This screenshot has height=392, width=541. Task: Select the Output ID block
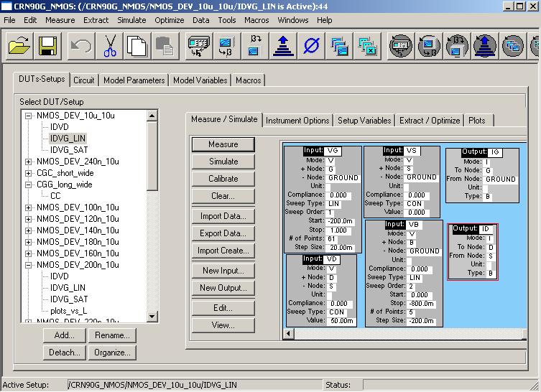click(x=473, y=252)
